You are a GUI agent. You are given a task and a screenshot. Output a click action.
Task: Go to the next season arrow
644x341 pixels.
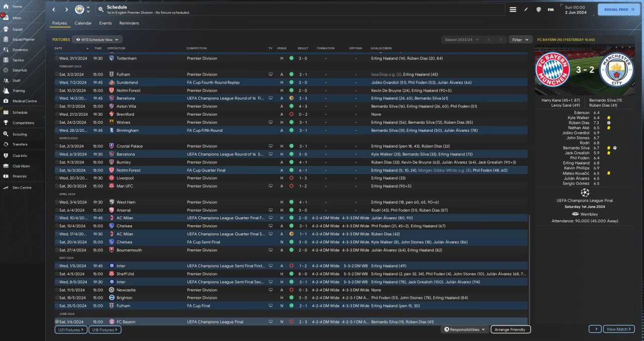tap(500, 39)
